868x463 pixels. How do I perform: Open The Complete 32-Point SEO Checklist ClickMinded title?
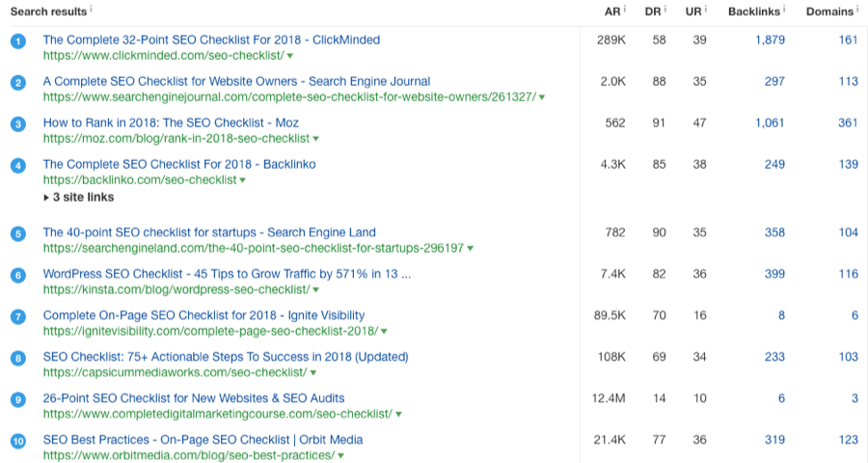click(x=211, y=40)
